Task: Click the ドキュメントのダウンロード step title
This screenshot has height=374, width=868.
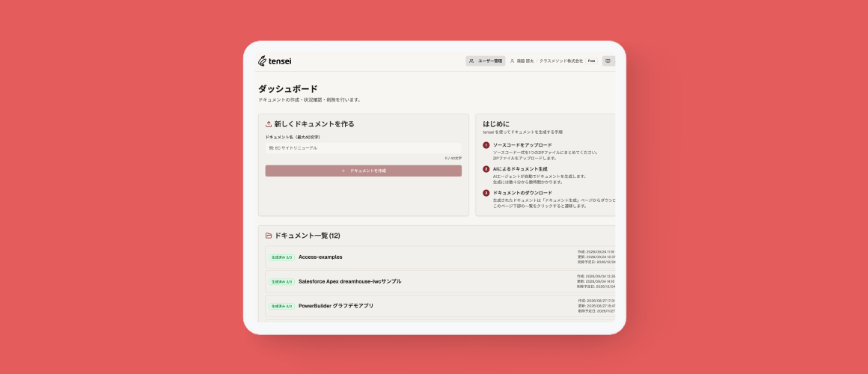Action: pyautogui.click(x=522, y=192)
